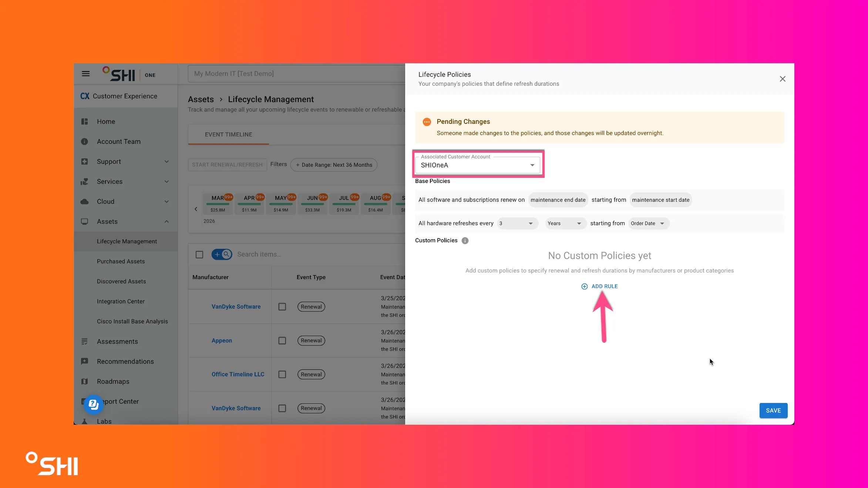
Task: Collapse the Assets sidebar section
Action: 166,221
